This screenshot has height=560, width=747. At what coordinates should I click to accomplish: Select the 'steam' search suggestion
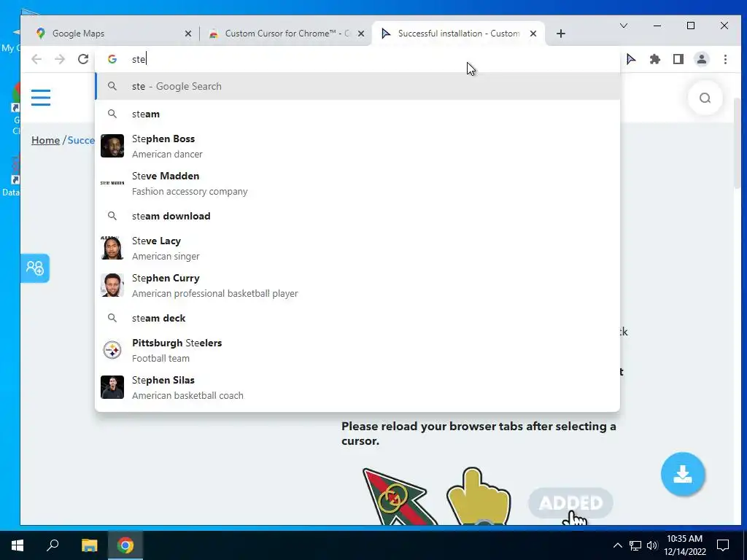pyautogui.click(x=357, y=114)
